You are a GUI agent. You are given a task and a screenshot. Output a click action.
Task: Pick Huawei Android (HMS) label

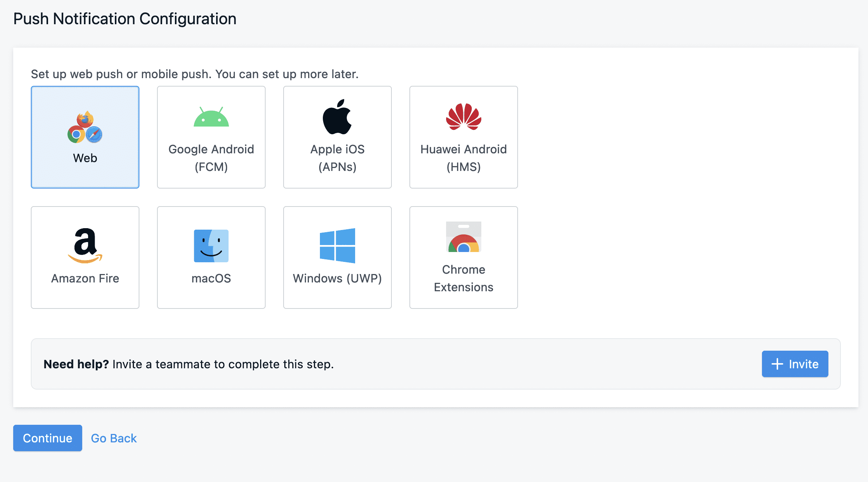(x=463, y=158)
